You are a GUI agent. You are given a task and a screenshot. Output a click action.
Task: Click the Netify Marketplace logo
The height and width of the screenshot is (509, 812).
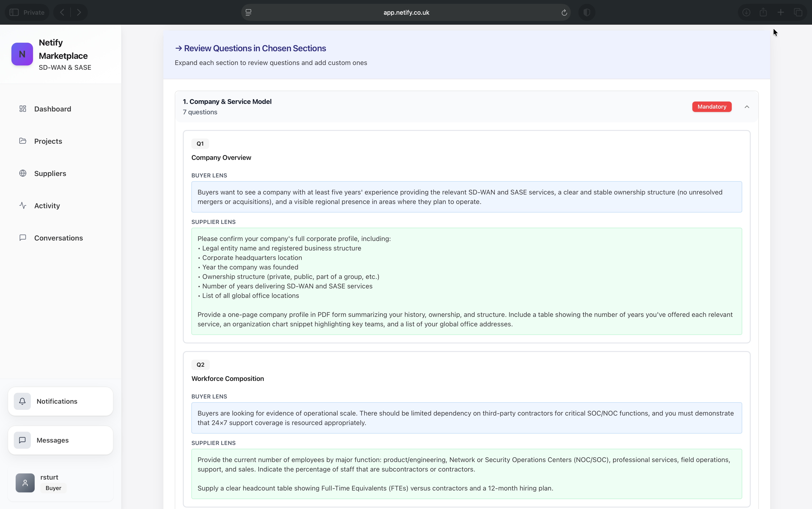(22, 54)
